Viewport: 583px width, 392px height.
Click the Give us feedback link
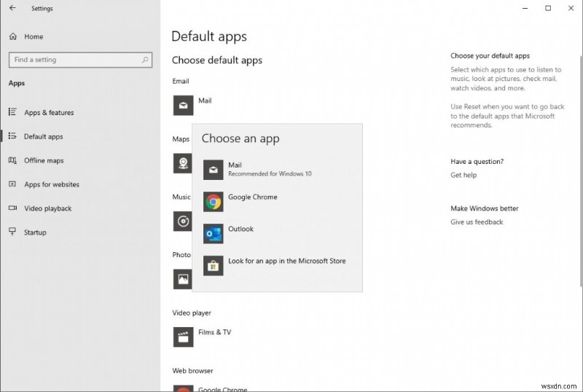click(477, 222)
